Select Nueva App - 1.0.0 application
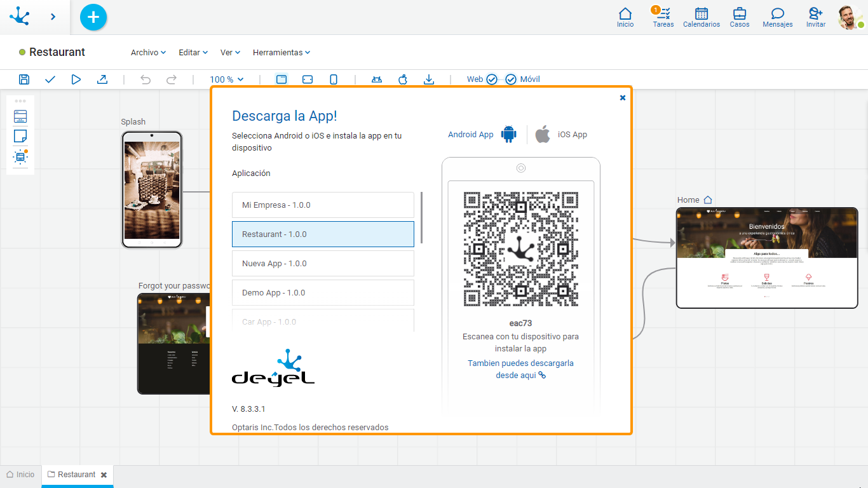 (x=323, y=264)
